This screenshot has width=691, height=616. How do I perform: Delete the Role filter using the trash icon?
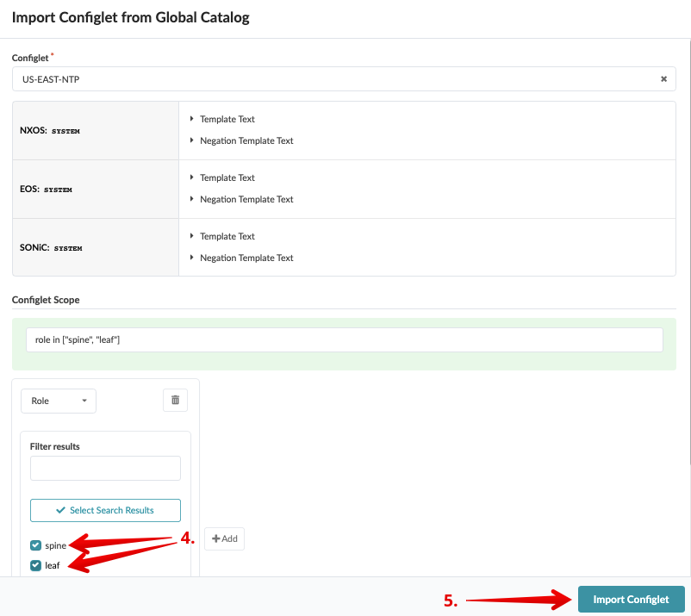175,400
